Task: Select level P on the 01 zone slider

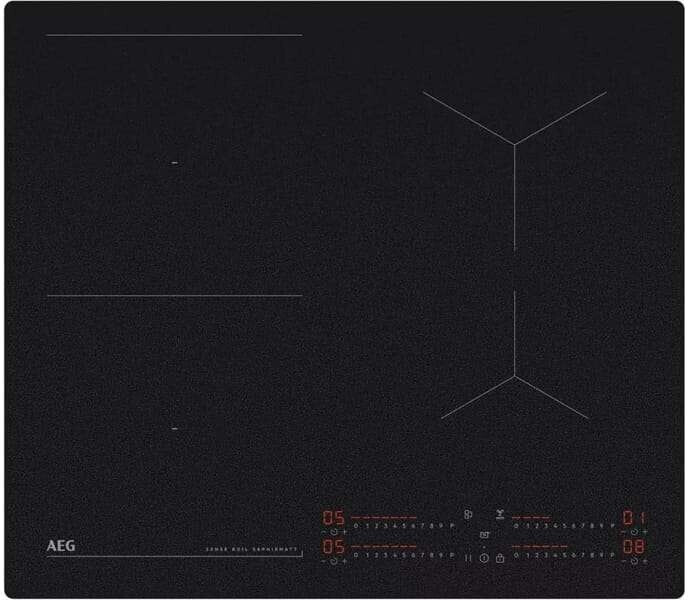Action: pyautogui.click(x=610, y=525)
